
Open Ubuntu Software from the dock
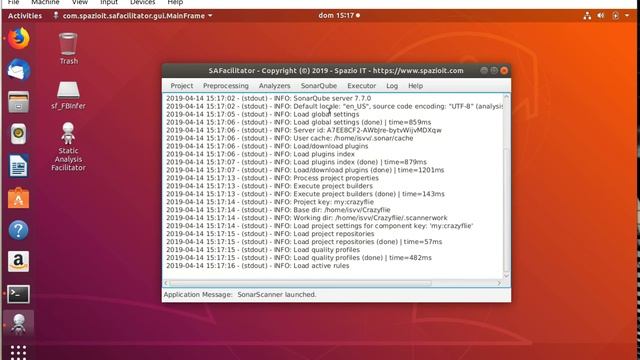pyautogui.click(x=18, y=198)
